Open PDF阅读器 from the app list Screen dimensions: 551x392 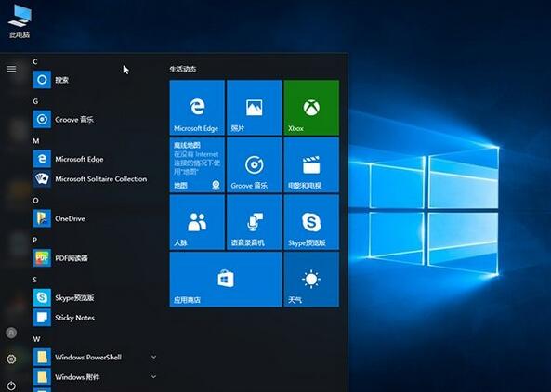95,258
